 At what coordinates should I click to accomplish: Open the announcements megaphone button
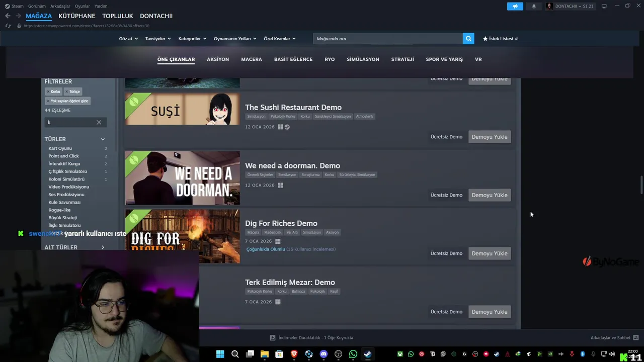coord(515,6)
